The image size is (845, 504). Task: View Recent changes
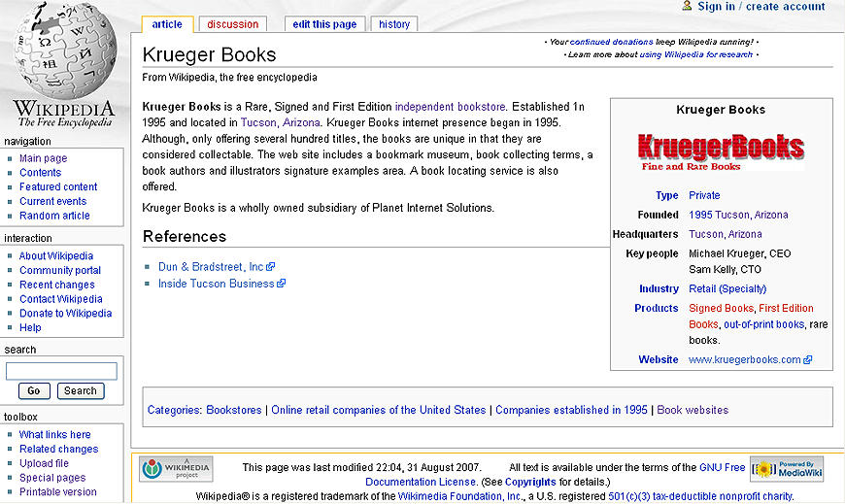[x=56, y=285]
